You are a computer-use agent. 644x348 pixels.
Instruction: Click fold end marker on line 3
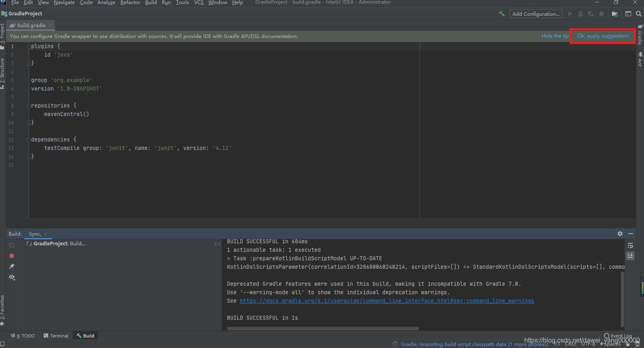(29, 63)
